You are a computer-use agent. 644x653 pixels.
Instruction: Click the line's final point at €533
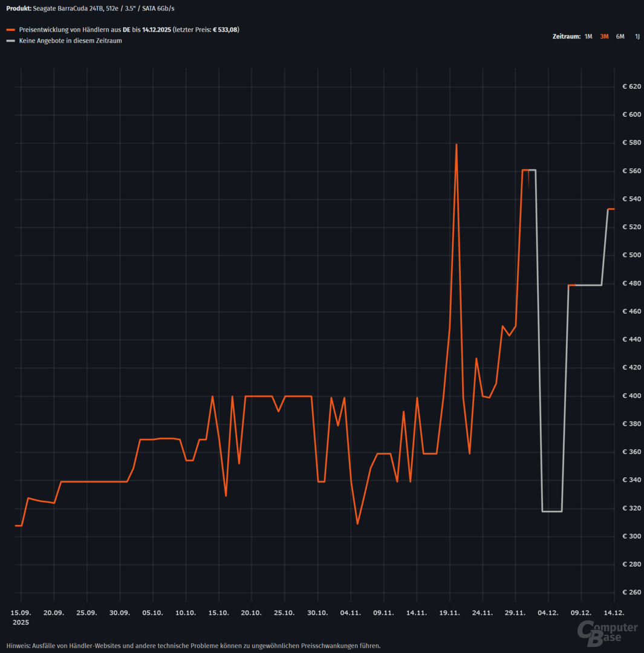pos(613,209)
